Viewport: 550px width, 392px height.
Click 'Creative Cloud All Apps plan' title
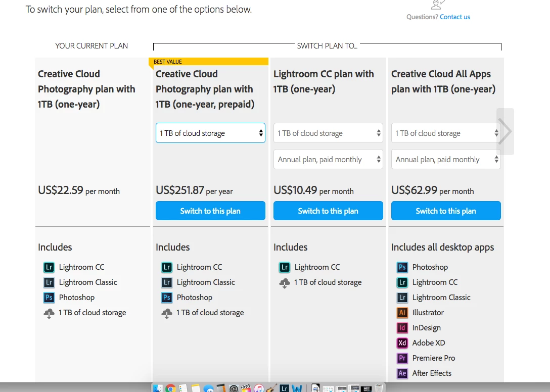click(443, 81)
